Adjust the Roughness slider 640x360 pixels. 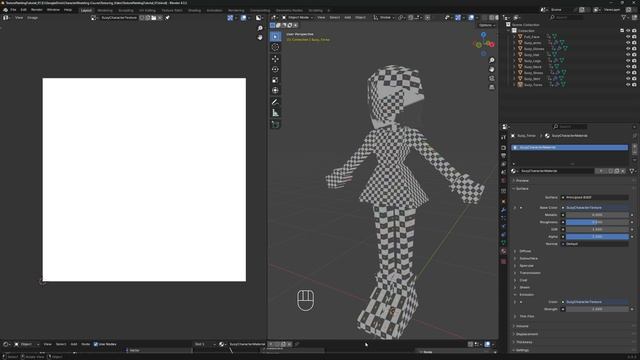[x=597, y=222]
